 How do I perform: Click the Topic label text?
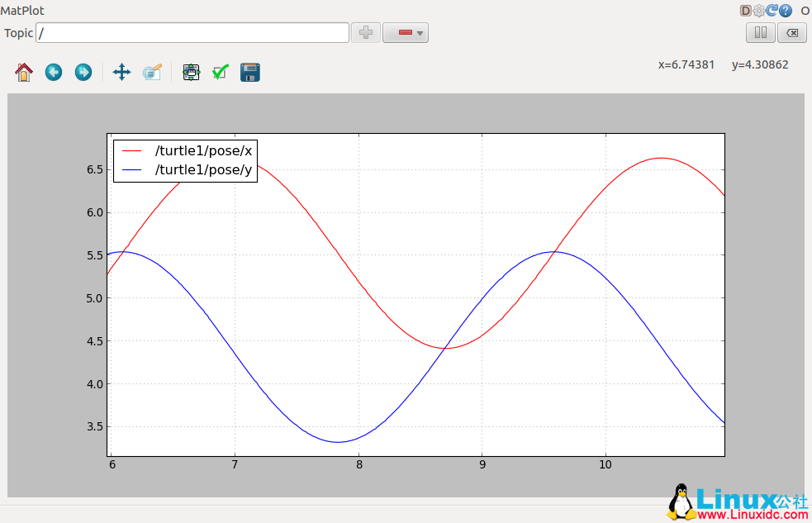click(x=19, y=33)
